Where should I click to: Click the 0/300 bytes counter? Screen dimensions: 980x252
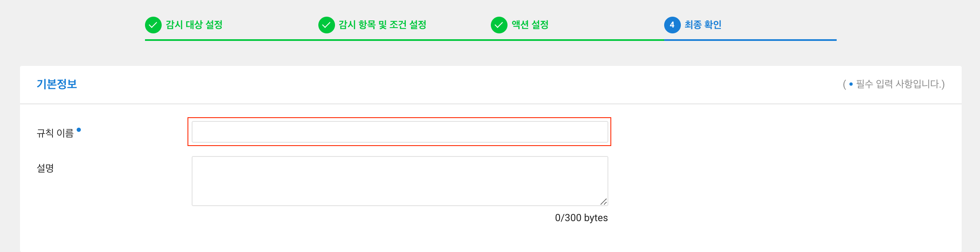click(x=581, y=218)
